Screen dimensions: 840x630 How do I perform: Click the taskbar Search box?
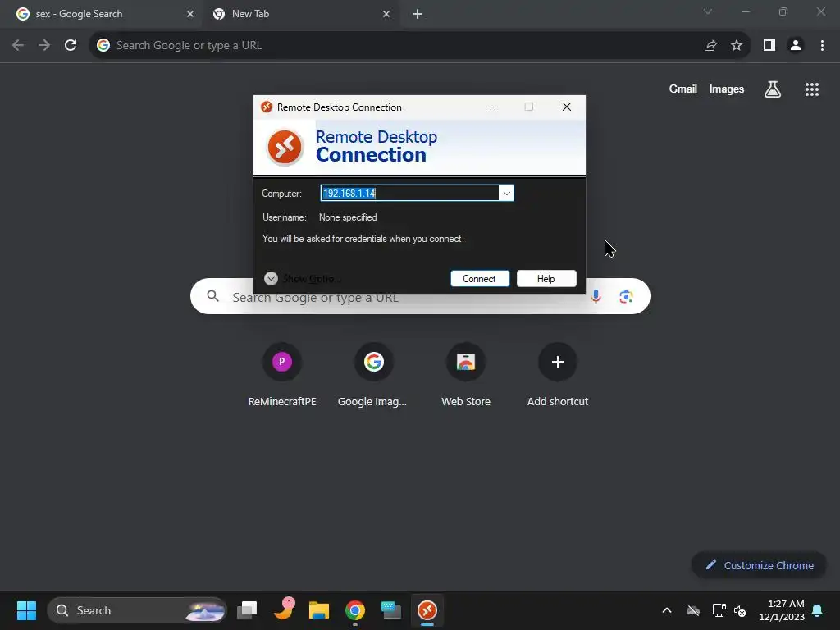[137, 610]
